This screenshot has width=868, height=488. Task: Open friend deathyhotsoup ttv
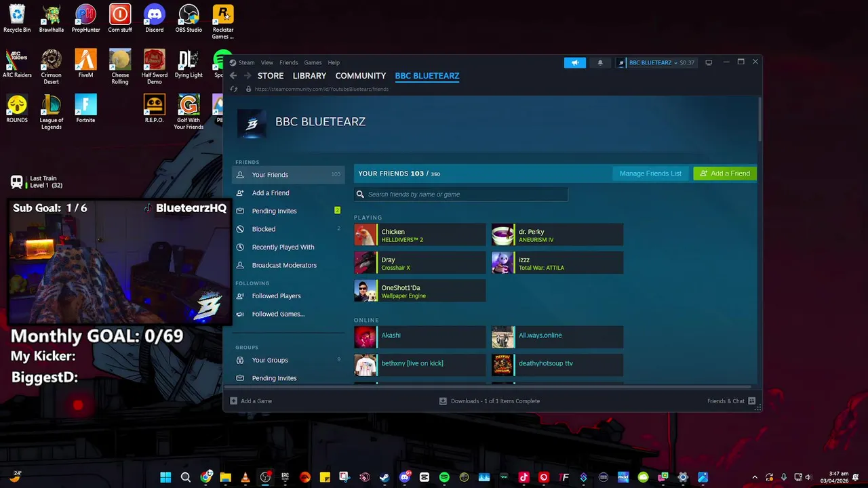pyautogui.click(x=557, y=365)
